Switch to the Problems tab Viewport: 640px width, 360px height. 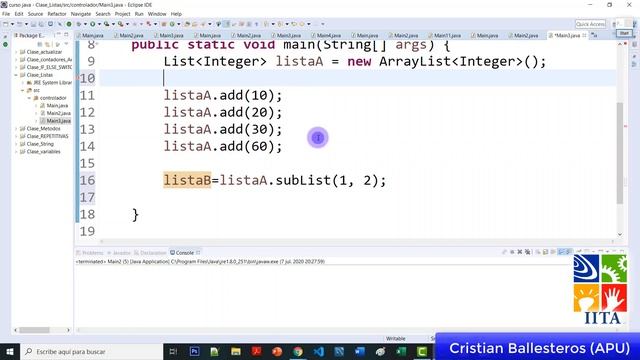point(90,253)
